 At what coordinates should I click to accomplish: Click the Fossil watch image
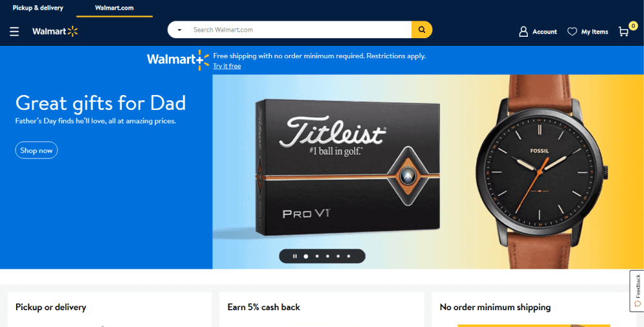[541, 172]
